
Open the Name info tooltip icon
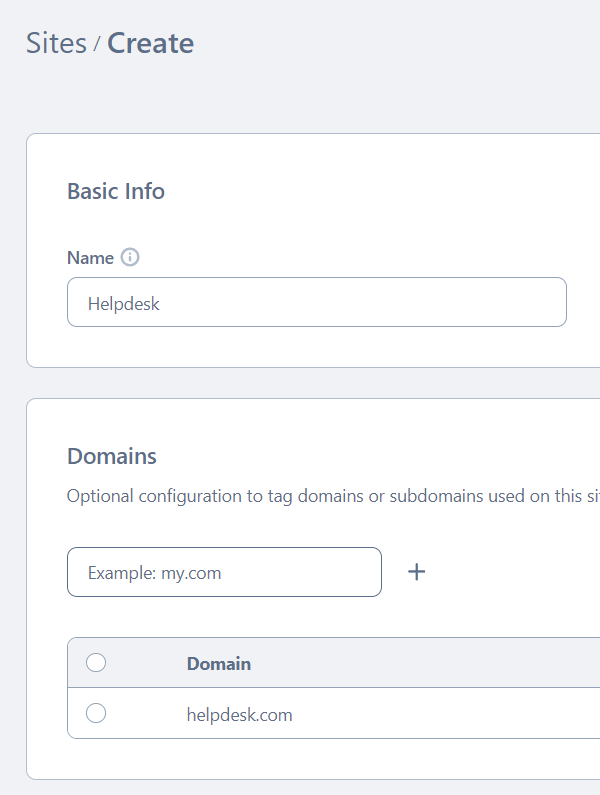pos(130,257)
